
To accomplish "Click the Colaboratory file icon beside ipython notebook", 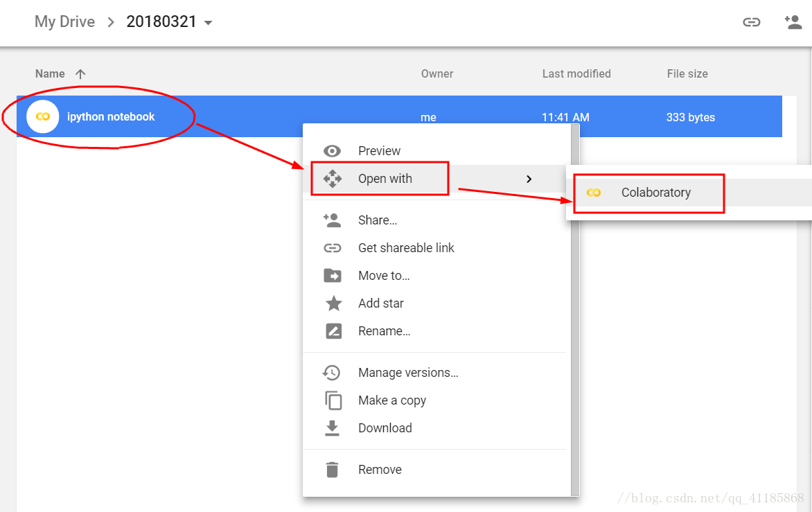I will tap(42, 116).
